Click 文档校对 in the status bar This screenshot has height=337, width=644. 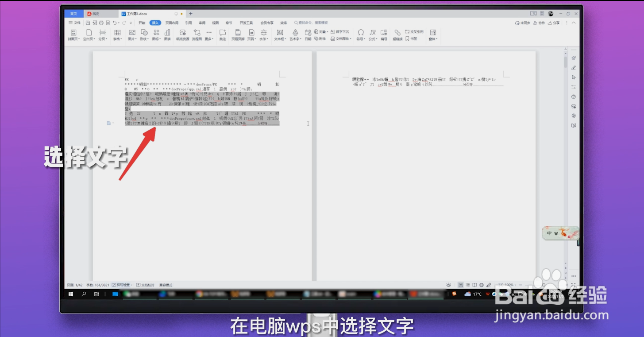[x=145, y=285]
